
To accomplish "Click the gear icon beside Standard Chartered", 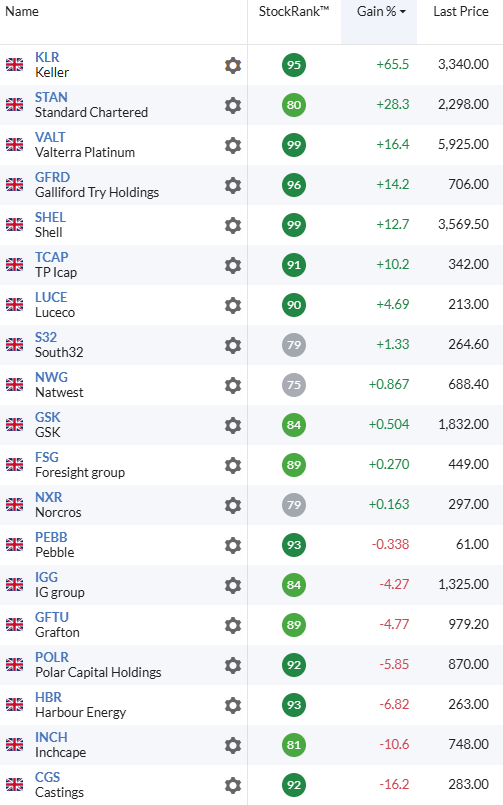I will [233, 105].
